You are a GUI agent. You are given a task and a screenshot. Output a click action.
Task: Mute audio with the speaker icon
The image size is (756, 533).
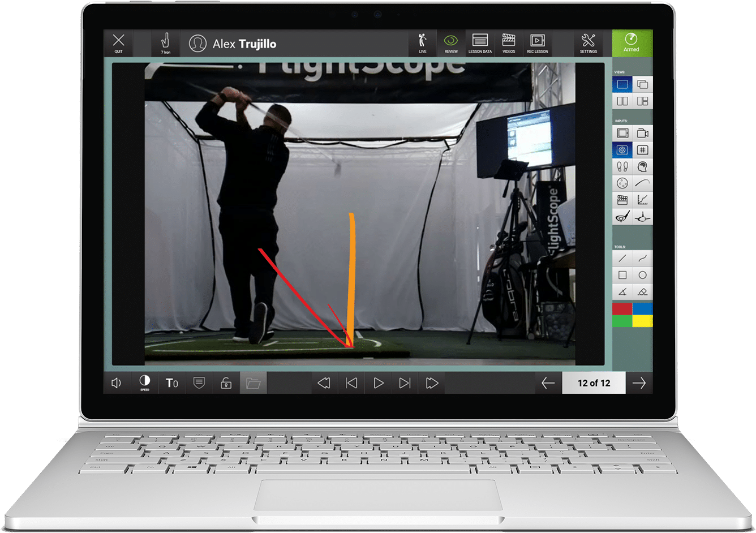click(x=117, y=383)
